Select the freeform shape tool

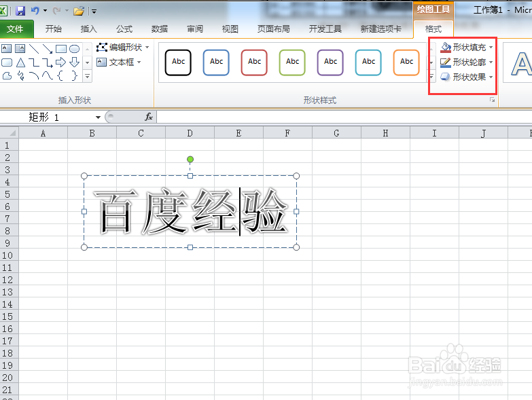tap(7, 75)
